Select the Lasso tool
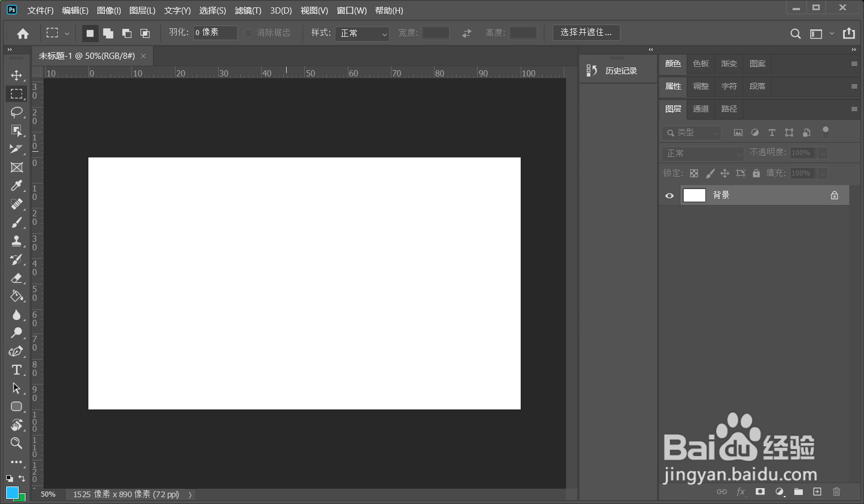The width and height of the screenshot is (864, 504). (x=16, y=112)
